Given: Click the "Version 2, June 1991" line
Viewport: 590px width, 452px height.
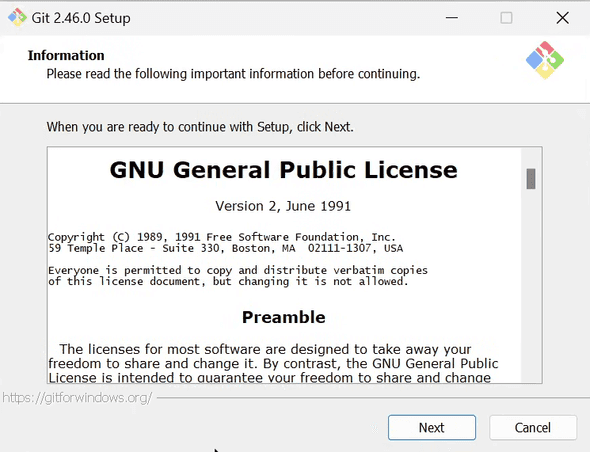Looking at the screenshot, I should pyautogui.click(x=283, y=206).
